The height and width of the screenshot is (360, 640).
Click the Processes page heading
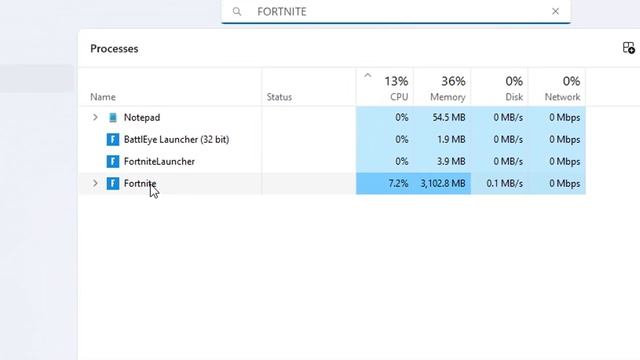[114, 49]
